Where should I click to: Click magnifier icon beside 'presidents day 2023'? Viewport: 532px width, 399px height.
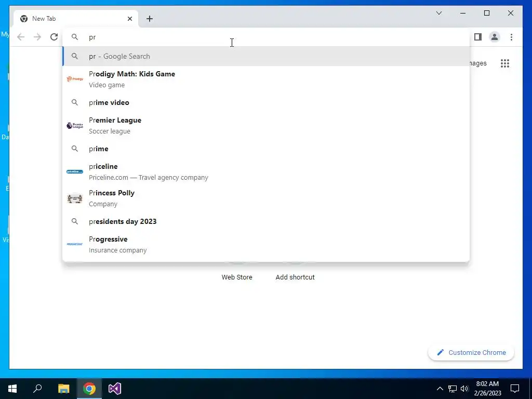point(75,221)
